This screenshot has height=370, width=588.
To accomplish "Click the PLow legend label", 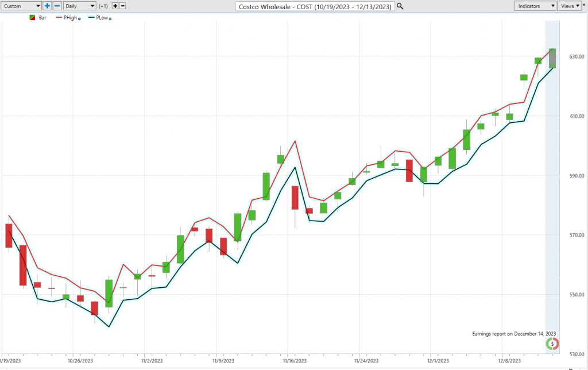I will point(102,18).
